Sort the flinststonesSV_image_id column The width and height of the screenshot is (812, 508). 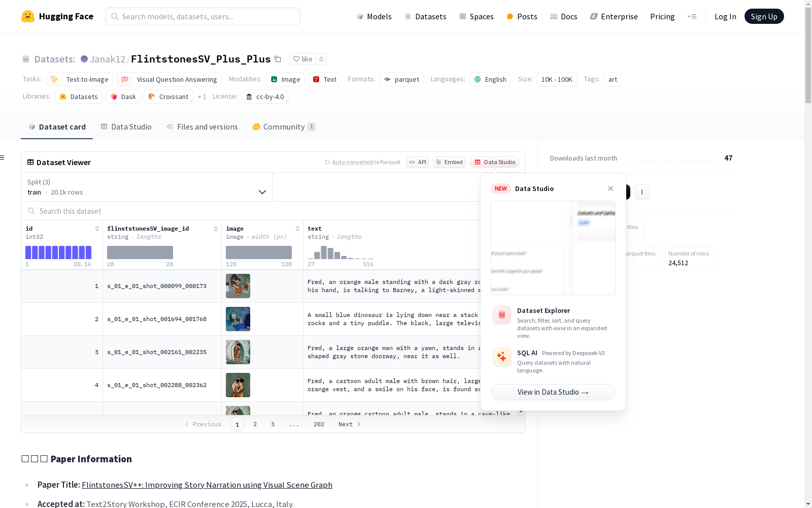216,229
